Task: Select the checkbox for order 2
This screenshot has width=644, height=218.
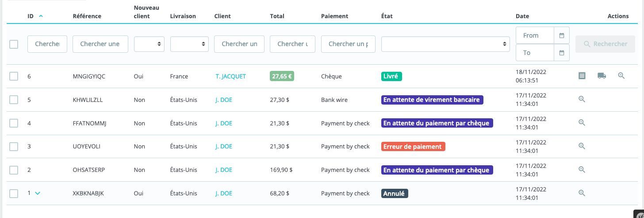Action: [14, 170]
